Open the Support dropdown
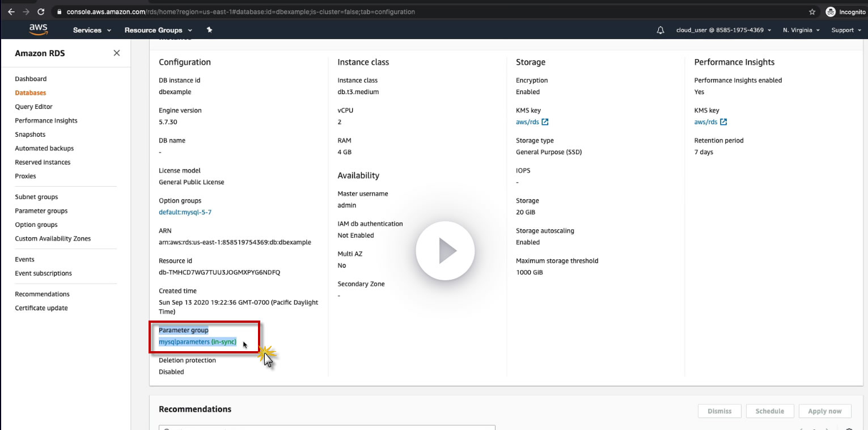The image size is (868, 430). pyautogui.click(x=846, y=30)
